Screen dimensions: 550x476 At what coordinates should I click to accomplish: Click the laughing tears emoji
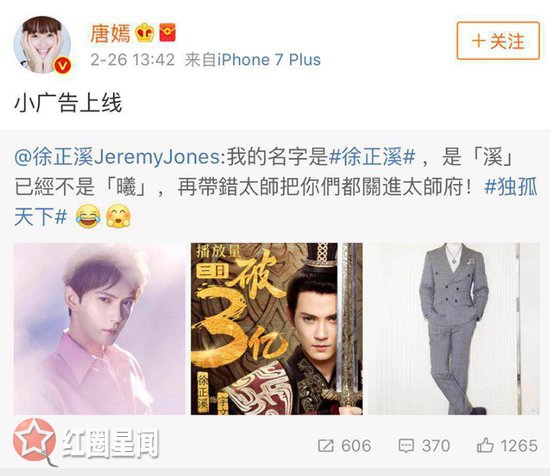(x=88, y=216)
